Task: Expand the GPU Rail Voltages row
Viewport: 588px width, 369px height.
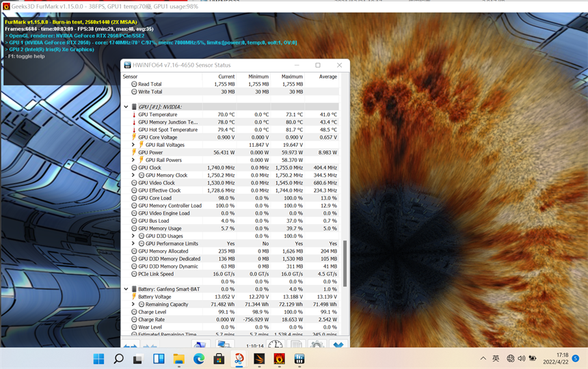Action: tap(133, 145)
